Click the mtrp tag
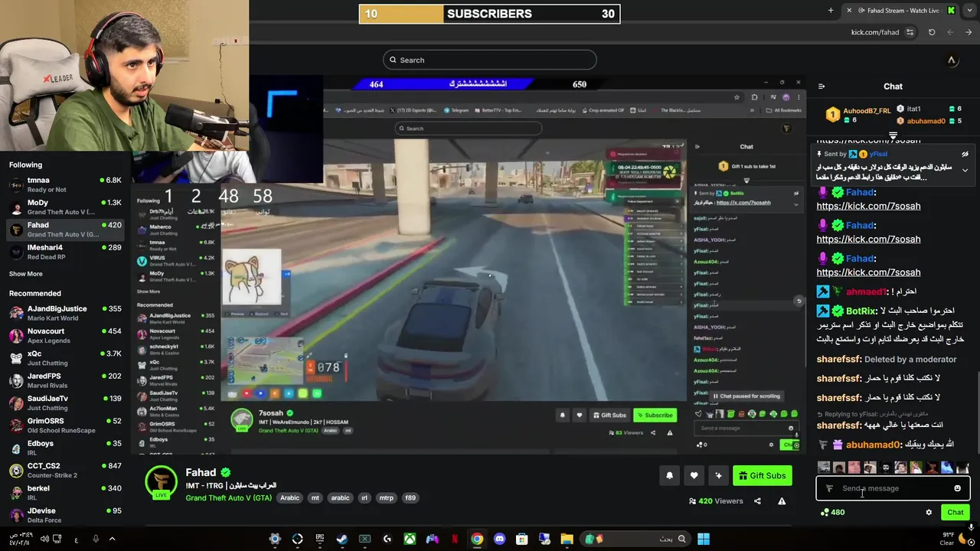This screenshot has height=551, width=980. click(387, 497)
